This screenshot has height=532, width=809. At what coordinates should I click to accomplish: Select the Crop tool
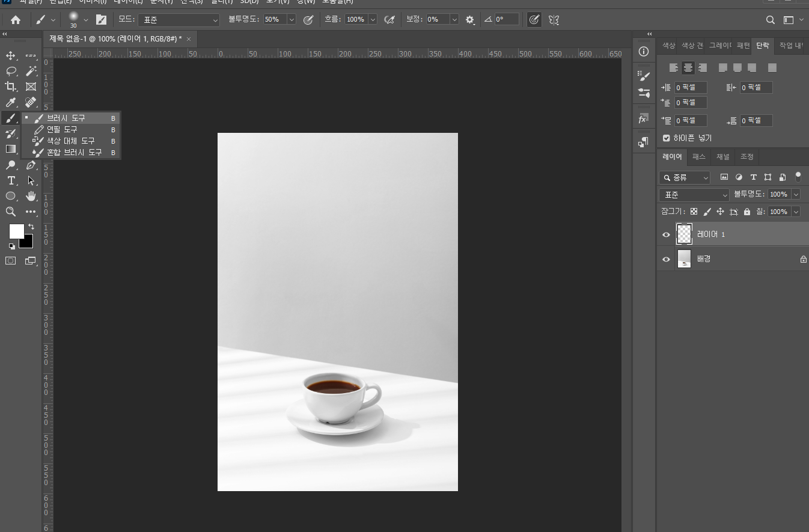11,87
